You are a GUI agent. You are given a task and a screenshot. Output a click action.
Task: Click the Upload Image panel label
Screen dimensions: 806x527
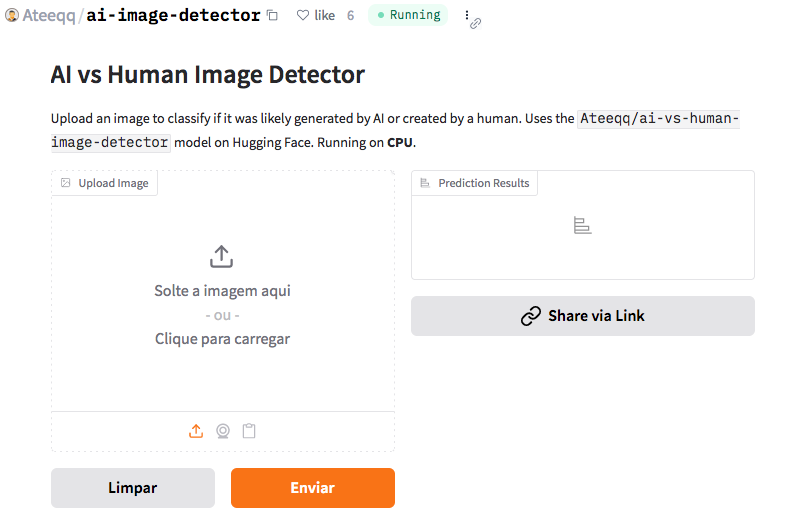(x=105, y=183)
